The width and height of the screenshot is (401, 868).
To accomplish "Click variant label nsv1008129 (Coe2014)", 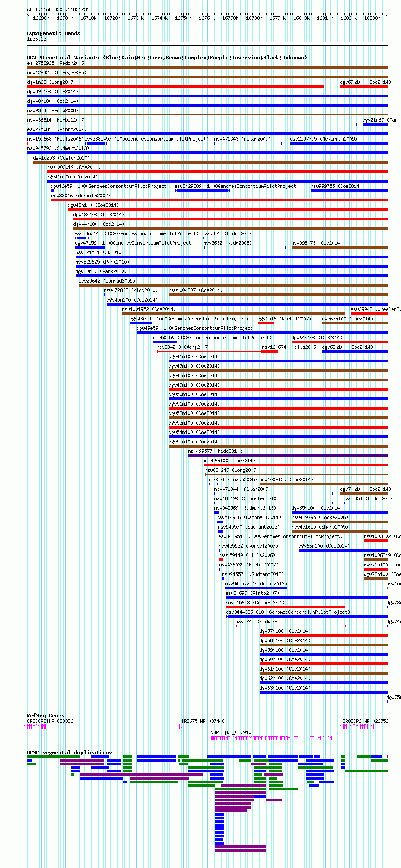I will pyautogui.click(x=286, y=480).
